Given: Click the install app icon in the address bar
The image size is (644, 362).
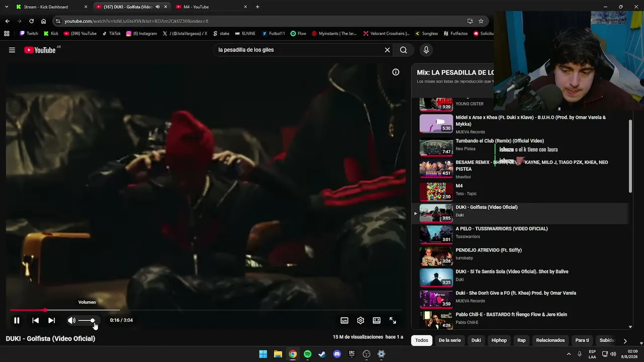Looking at the screenshot, I should (470, 21).
